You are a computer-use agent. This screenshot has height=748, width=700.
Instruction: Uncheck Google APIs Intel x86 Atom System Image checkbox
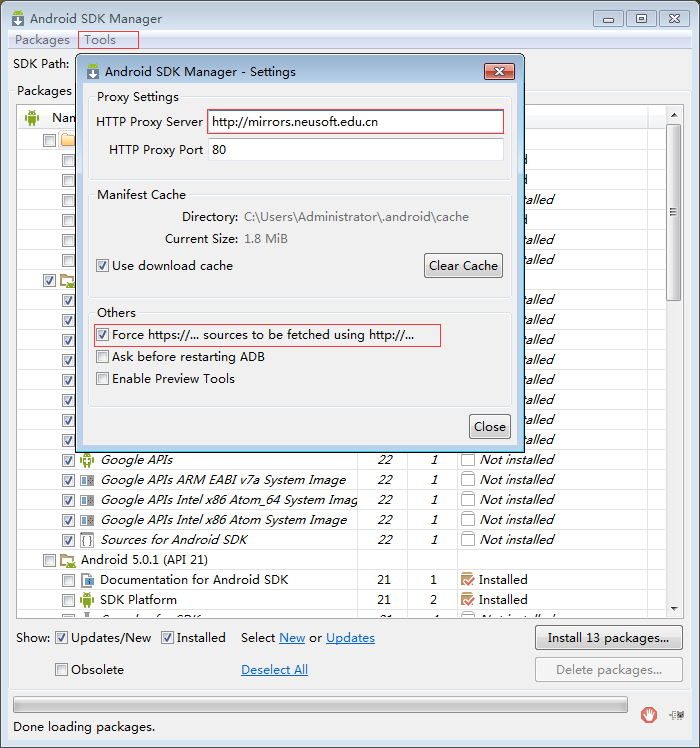(x=68, y=520)
